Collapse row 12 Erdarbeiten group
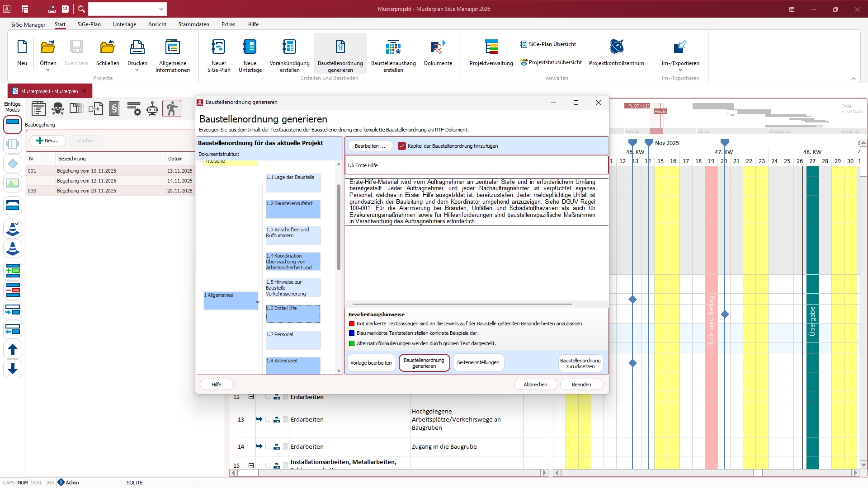This screenshot has height=488, width=868. click(x=251, y=397)
